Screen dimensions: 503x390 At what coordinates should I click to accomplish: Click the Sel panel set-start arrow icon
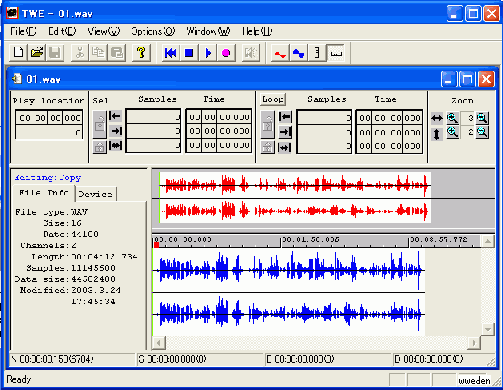pyautogui.click(x=115, y=116)
